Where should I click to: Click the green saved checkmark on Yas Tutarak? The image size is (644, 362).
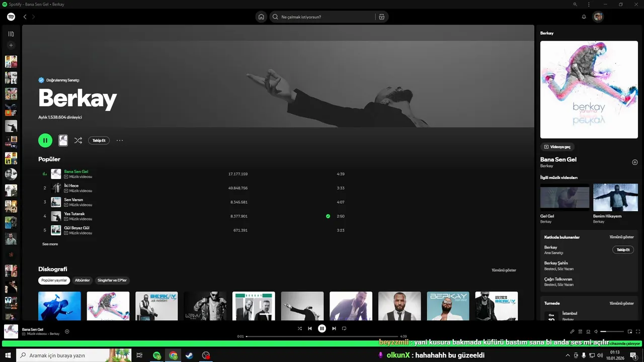(x=328, y=216)
